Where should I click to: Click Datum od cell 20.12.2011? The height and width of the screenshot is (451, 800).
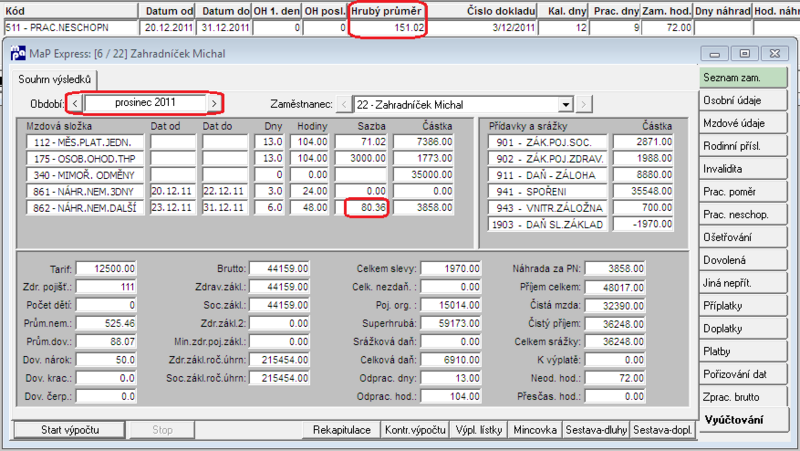[x=168, y=28]
